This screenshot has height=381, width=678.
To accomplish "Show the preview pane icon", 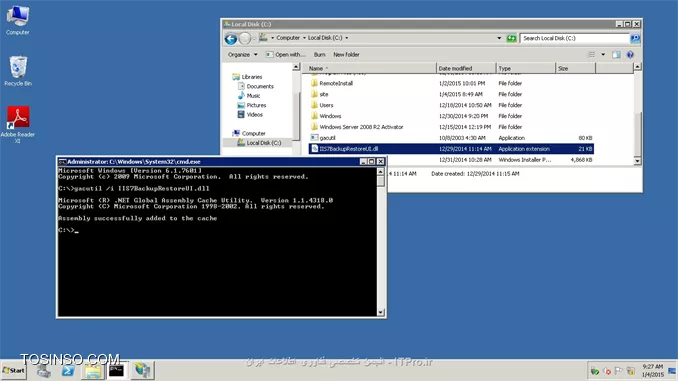I will click(x=616, y=54).
